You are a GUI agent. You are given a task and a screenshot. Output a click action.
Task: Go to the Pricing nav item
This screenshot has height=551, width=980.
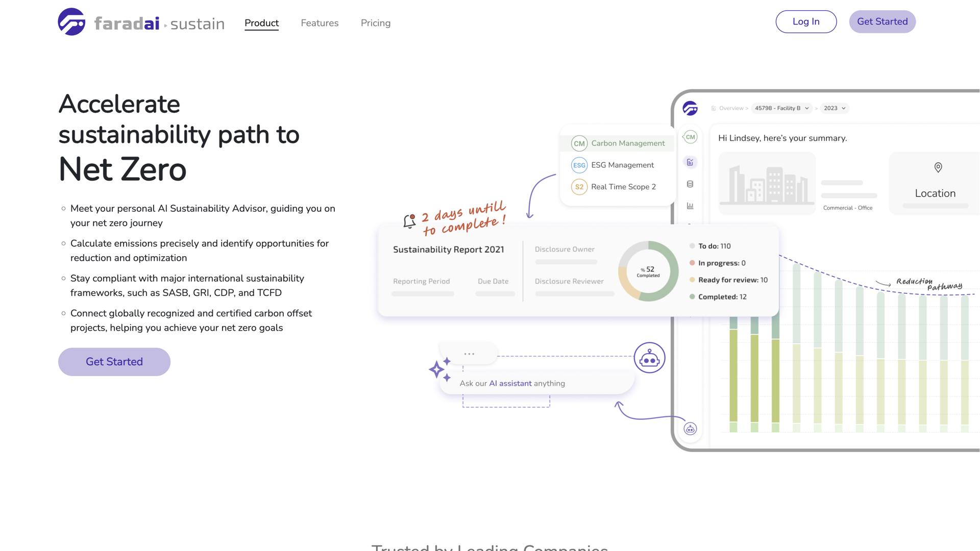375,23
